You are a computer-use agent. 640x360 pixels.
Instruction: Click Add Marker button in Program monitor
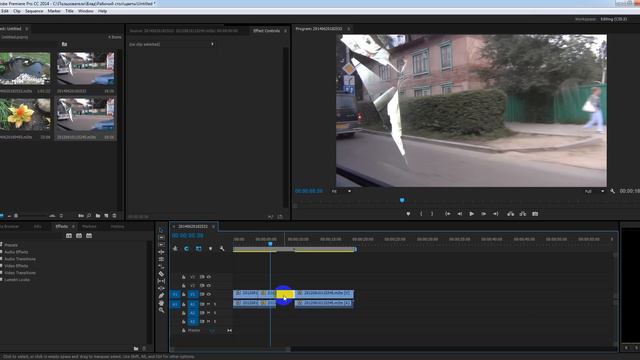408,214
